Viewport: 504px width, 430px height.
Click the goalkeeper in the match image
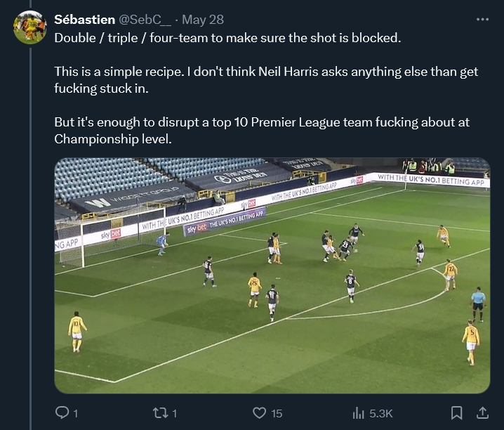point(163,243)
